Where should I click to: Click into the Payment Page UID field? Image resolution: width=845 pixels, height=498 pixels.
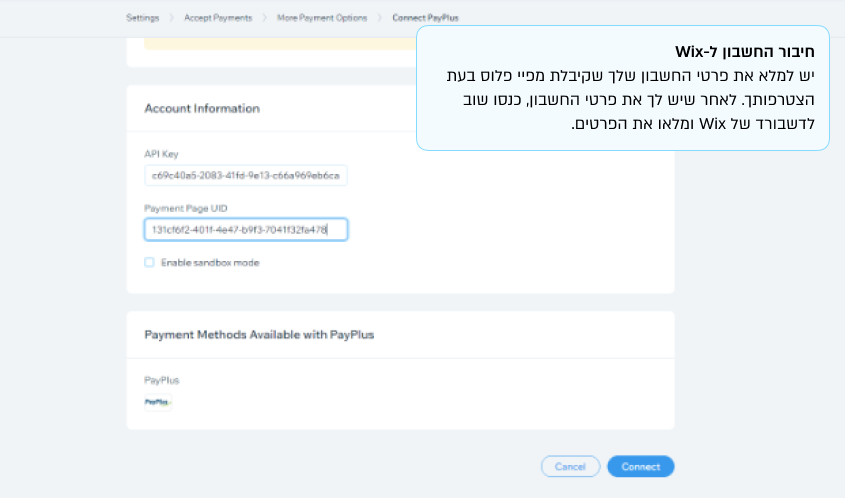[x=245, y=230]
